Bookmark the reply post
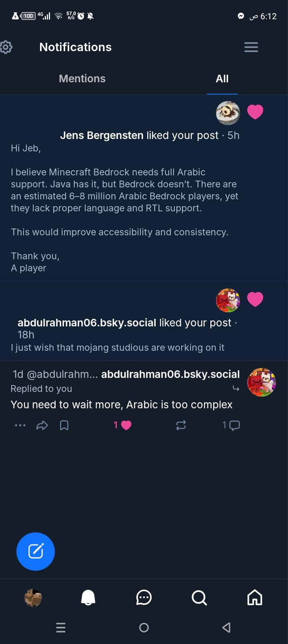This screenshot has width=288, height=644. [x=64, y=425]
